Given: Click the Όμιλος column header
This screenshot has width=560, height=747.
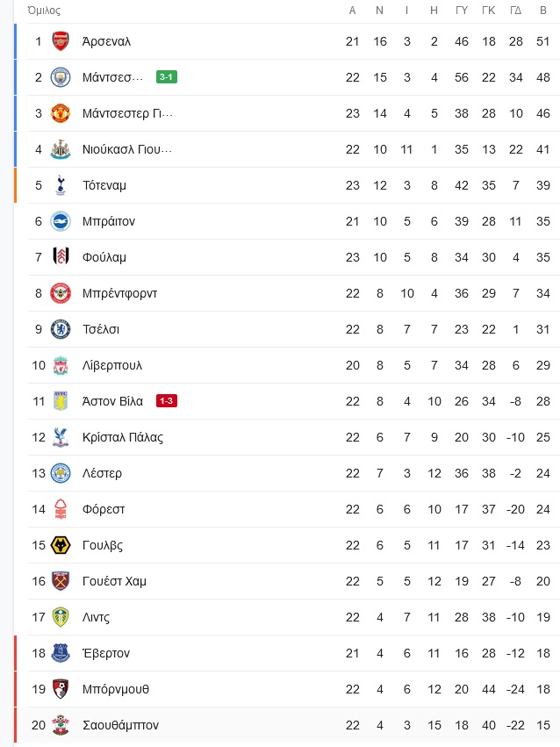Looking at the screenshot, I should (44, 11).
